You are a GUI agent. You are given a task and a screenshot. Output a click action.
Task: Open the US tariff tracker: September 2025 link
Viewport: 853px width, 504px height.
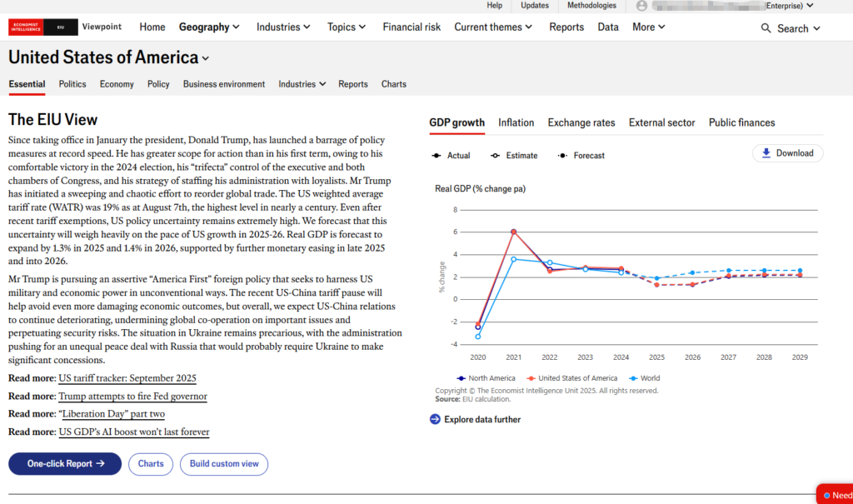pos(127,377)
